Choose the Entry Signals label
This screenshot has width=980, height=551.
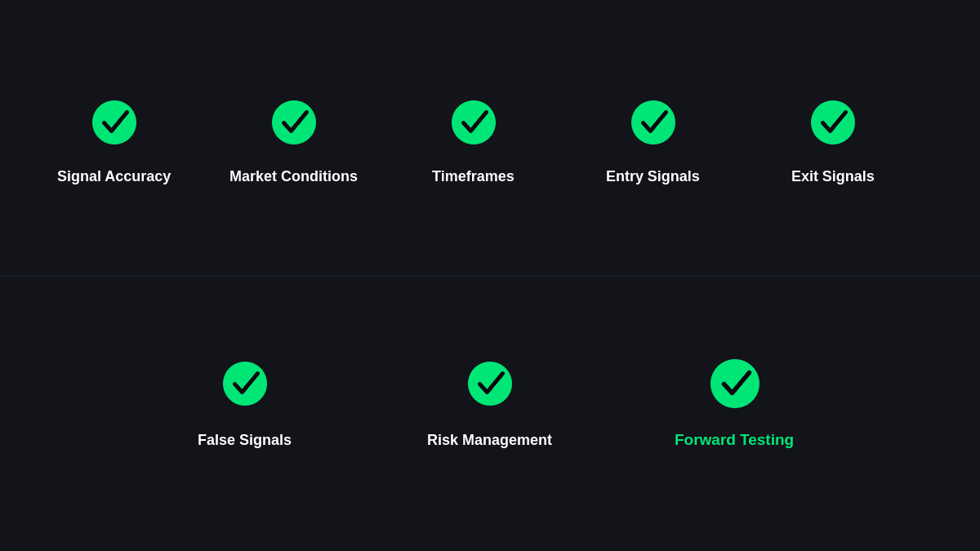(653, 176)
